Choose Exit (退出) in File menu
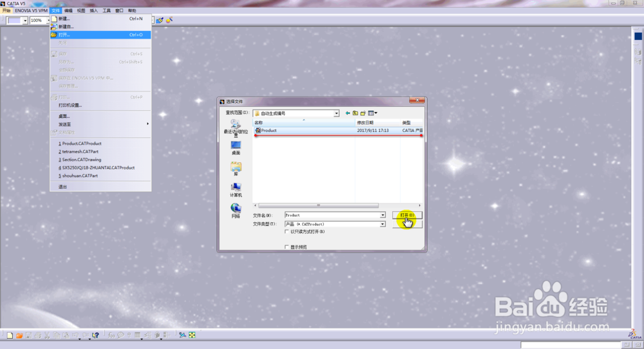This screenshot has height=349, width=644. 100,187
